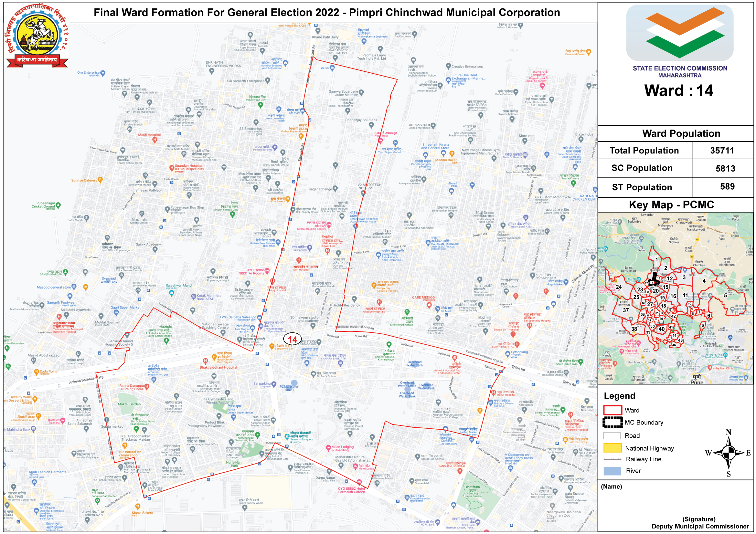The width and height of the screenshot is (756, 534).
Task: Select the Spandan Hospital ICU Multispeciality pin
Action: point(172,168)
